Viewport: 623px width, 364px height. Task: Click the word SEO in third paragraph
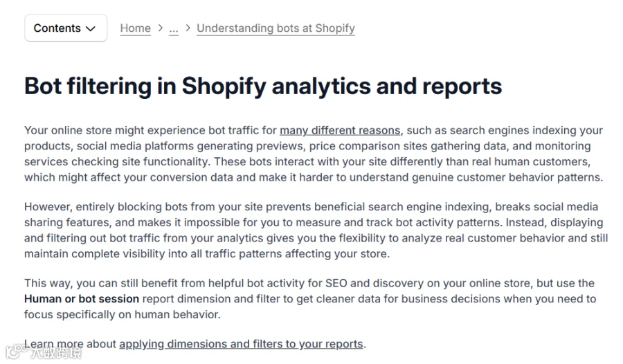[x=336, y=283]
